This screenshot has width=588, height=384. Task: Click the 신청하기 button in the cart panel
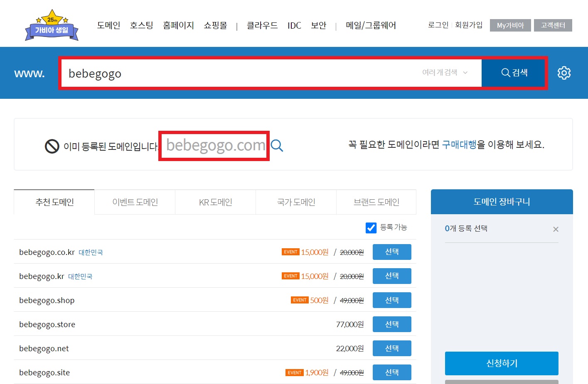click(x=501, y=363)
